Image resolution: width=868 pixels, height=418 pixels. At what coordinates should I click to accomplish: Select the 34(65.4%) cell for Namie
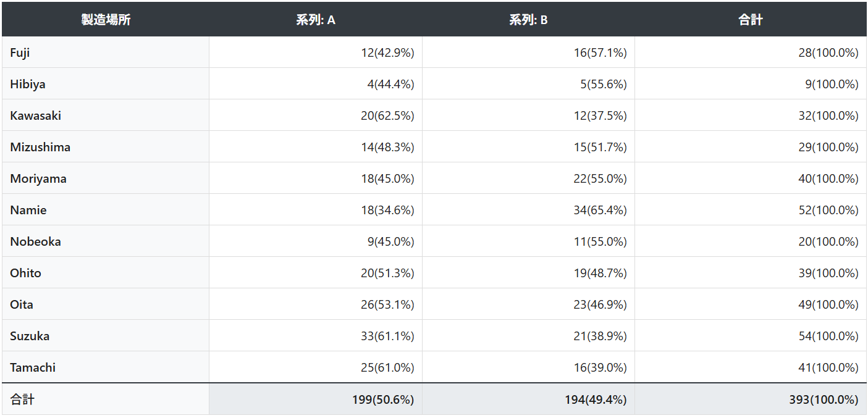(x=600, y=211)
